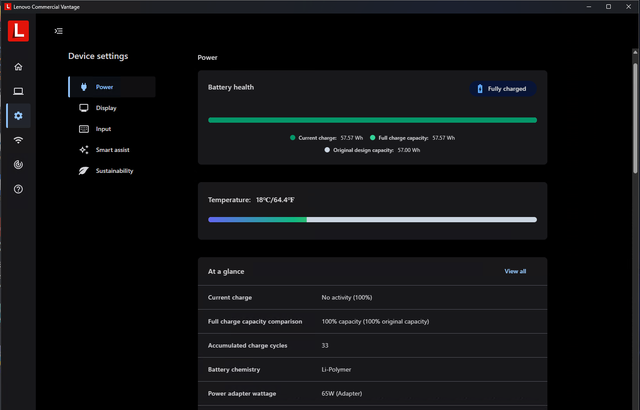
Task: Click the Accumulated charge cycles row
Action: [372, 345]
